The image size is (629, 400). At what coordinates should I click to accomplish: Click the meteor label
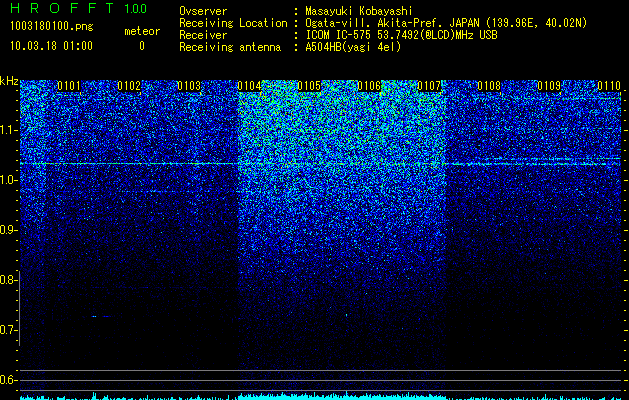[x=142, y=31]
